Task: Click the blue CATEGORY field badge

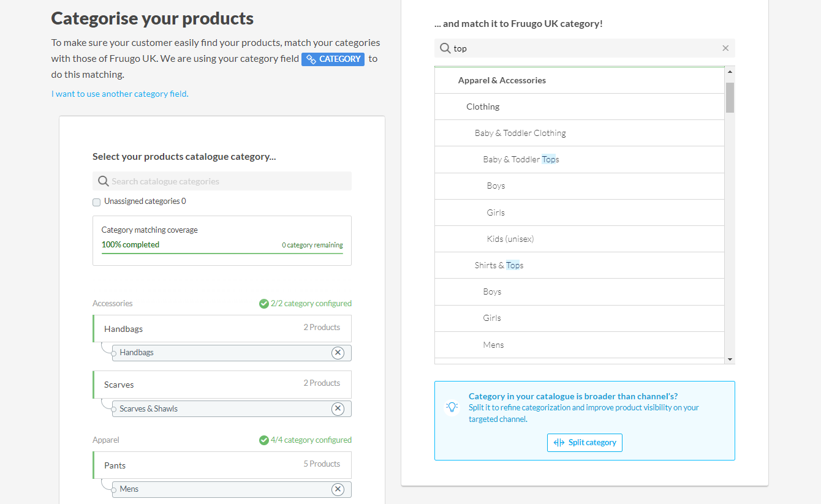Action: coord(333,59)
